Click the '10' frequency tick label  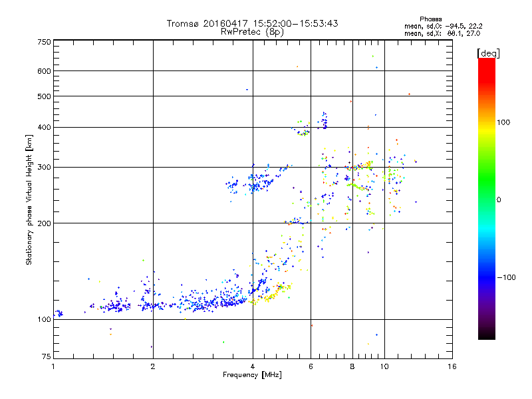[384, 366]
